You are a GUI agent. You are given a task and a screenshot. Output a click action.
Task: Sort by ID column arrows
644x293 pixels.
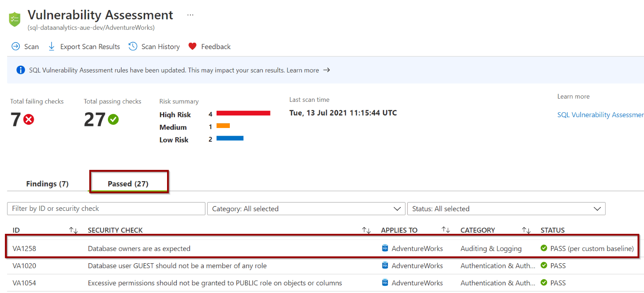click(73, 230)
